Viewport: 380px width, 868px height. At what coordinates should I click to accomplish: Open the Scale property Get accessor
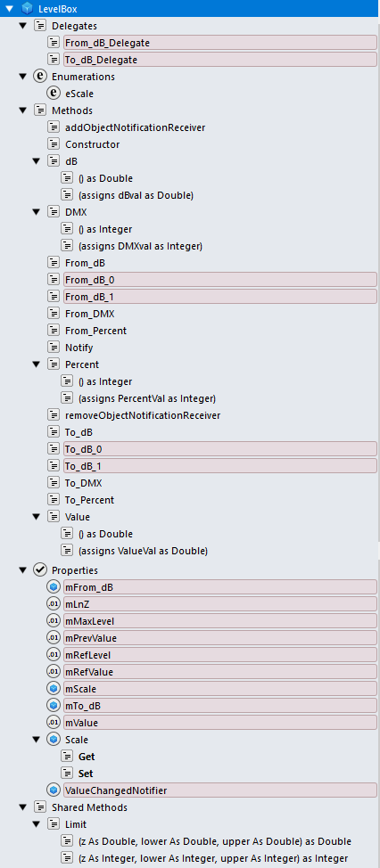87,757
